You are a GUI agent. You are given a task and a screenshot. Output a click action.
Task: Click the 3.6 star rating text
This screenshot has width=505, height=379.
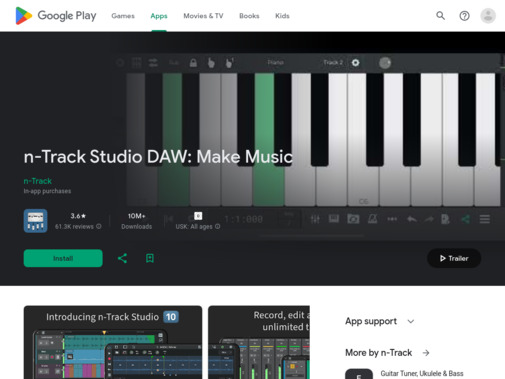coord(78,216)
